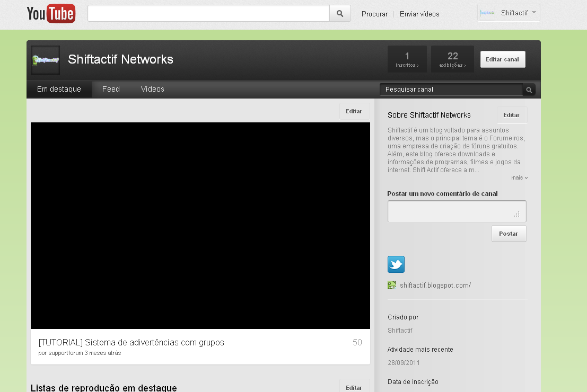
Task: Click the Procurar link
Action: click(374, 14)
